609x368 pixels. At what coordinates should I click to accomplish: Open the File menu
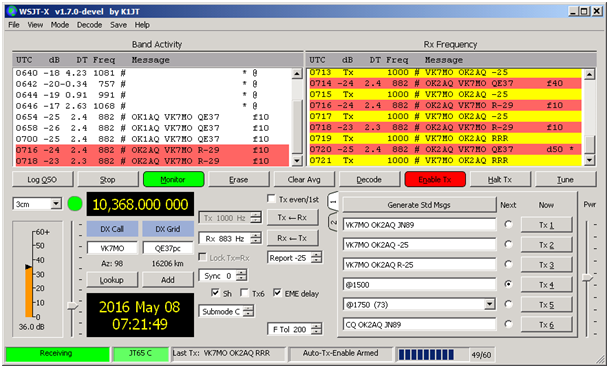click(14, 25)
